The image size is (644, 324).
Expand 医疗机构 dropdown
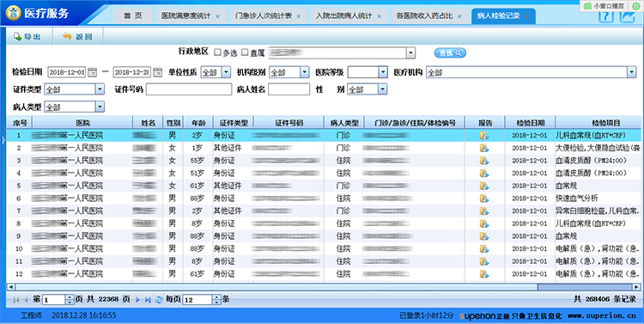[x=632, y=72]
